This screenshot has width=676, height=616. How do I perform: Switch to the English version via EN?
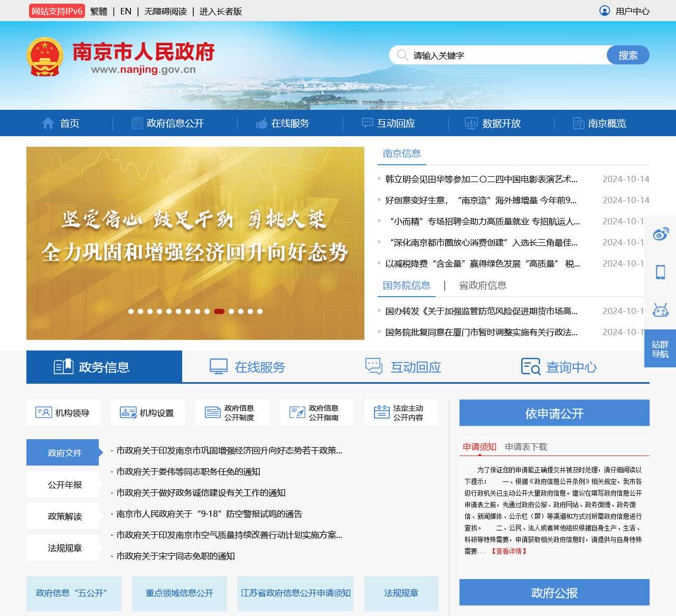pos(125,11)
